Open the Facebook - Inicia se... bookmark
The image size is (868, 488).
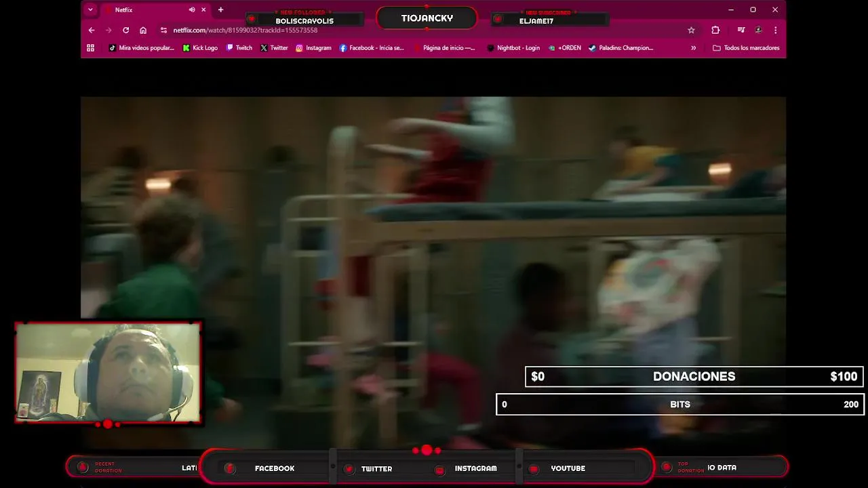pos(372,48)
